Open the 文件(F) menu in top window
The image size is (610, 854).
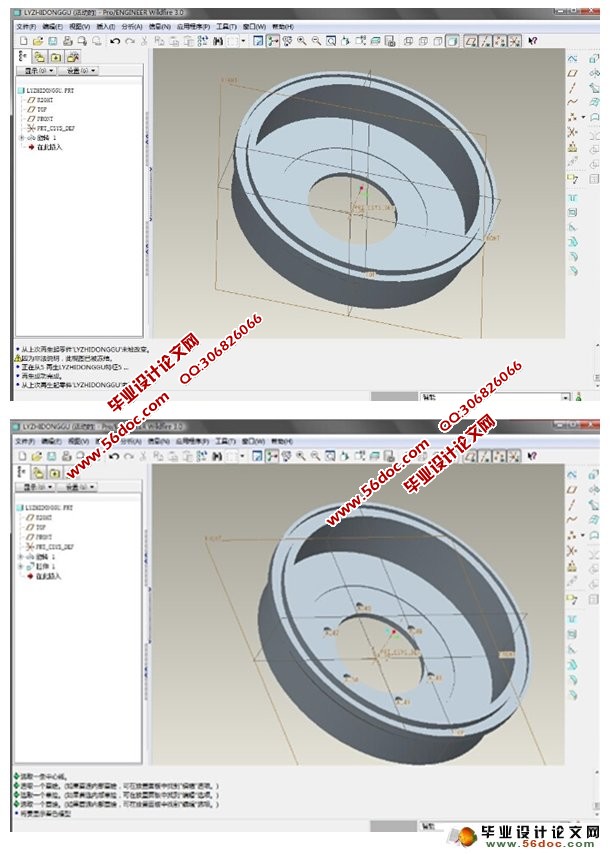tap(26, 26)
